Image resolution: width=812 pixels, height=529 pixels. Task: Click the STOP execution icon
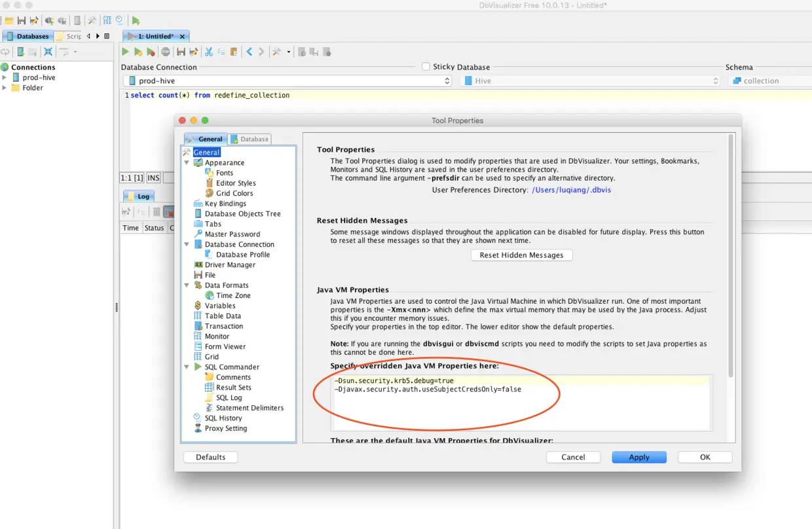tap(166, 52)
